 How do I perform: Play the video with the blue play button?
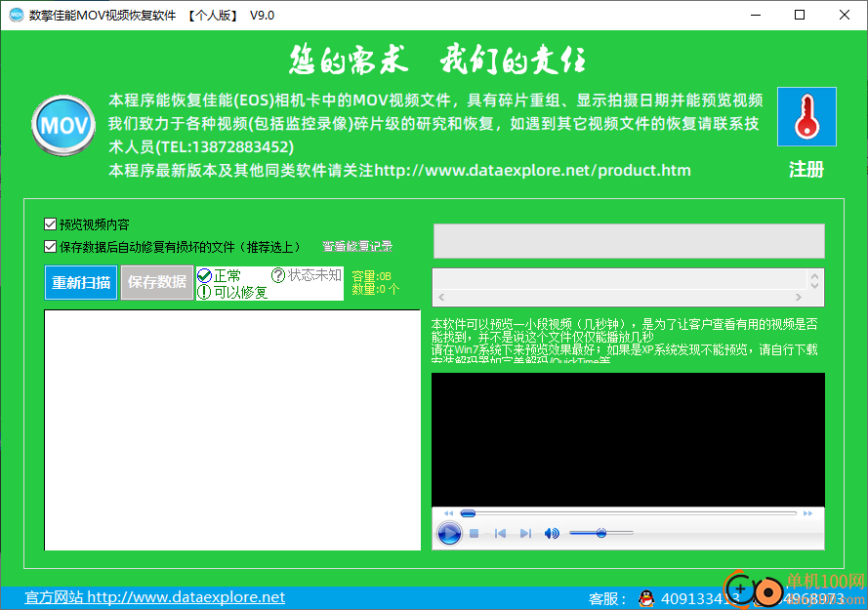pos(449,533)
